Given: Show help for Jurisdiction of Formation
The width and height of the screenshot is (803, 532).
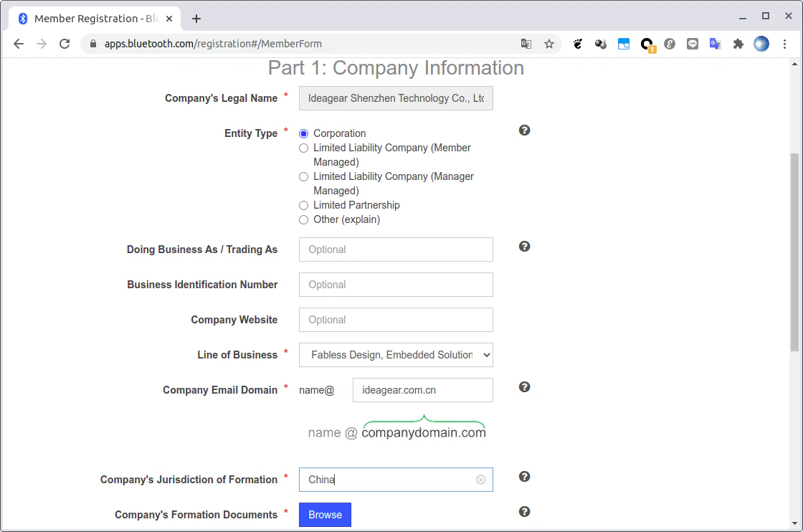Looking at the screenshot, I should click(x=524, y=477).
